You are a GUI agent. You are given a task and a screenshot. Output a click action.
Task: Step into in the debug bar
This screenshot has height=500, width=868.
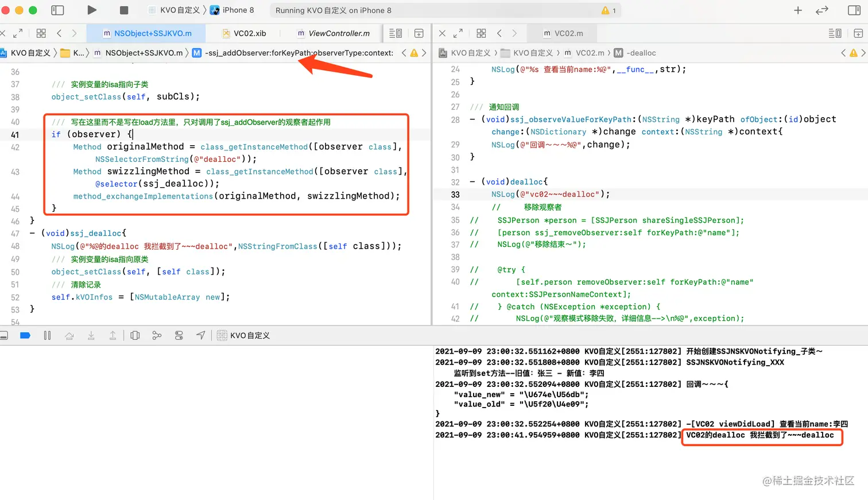[x=91, y=335]
